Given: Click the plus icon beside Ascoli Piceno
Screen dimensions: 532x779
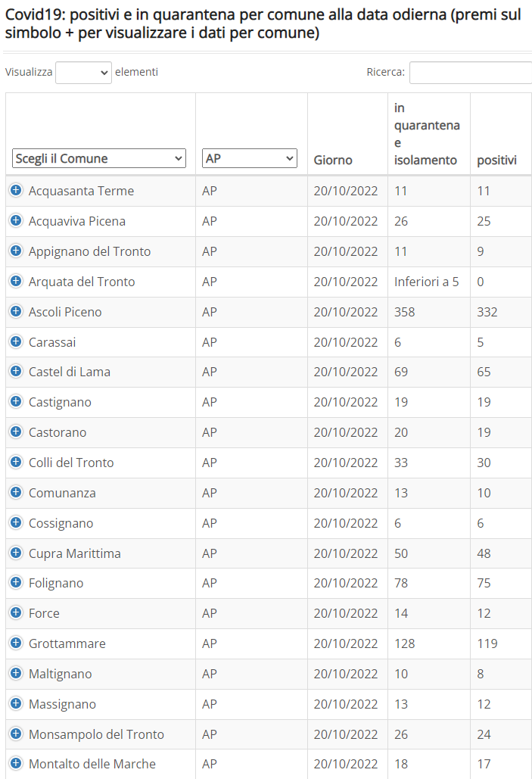Looking at the screenshot, I should coord(16,311).
